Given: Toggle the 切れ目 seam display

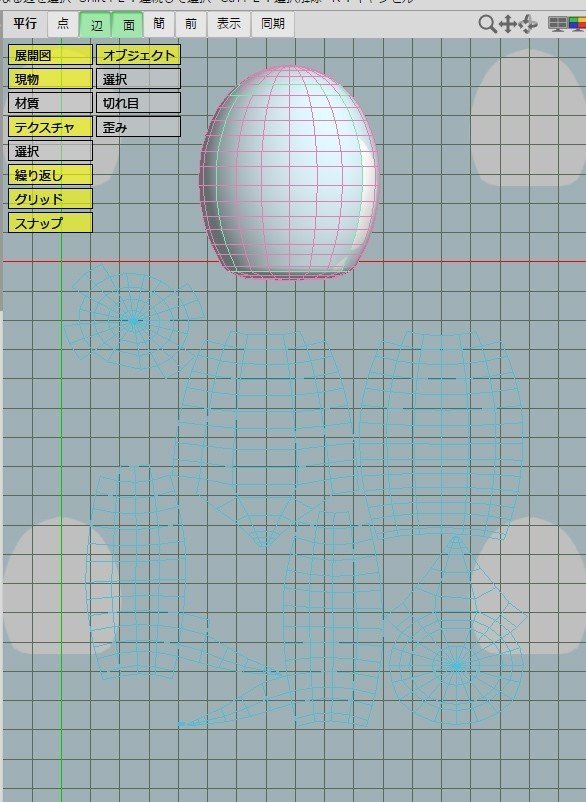Looking at the screenshot, I should pos(139,103).
